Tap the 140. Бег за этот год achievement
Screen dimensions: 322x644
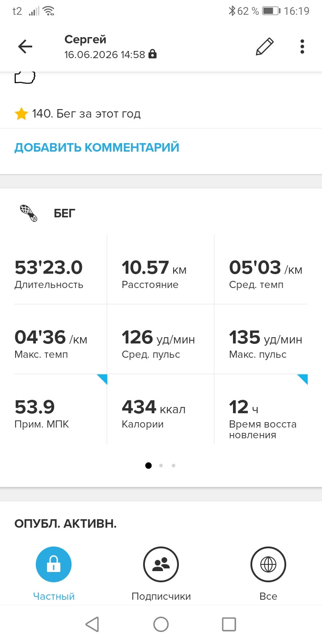86,114
